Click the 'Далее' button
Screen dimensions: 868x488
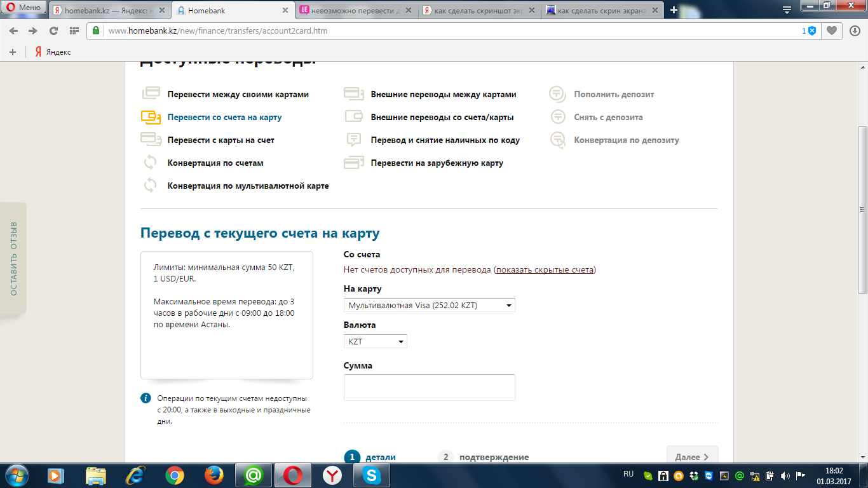tap(692, 457)
